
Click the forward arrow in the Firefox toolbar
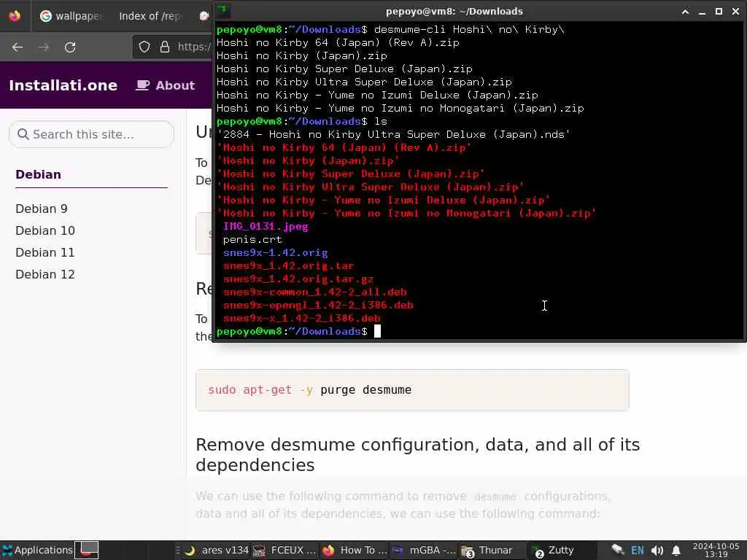pyautogui.click(x=43, y=47)
